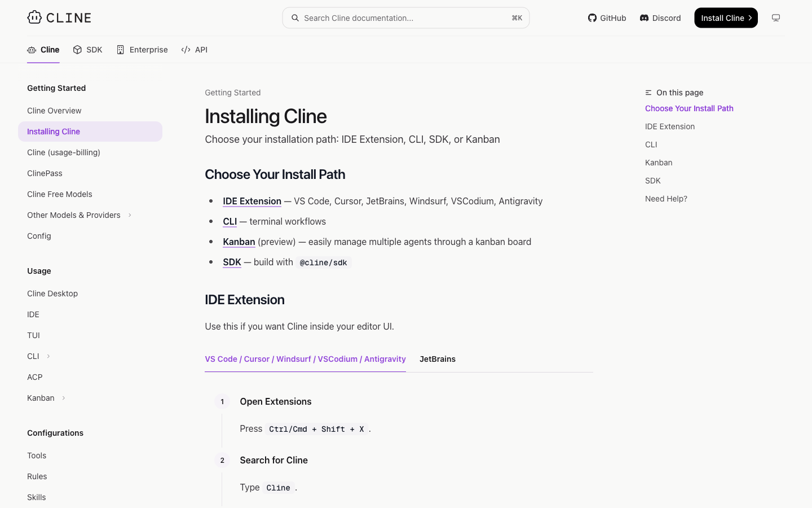Focus the Search Cline documentation field
The width and height of the screenshot is (812, 508).
(x=406, y=18)
